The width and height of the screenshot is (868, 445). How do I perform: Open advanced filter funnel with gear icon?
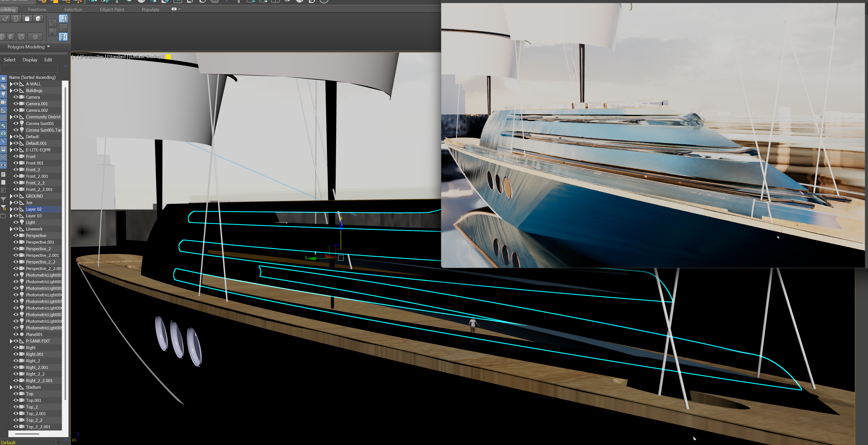[x=3, y=207]
